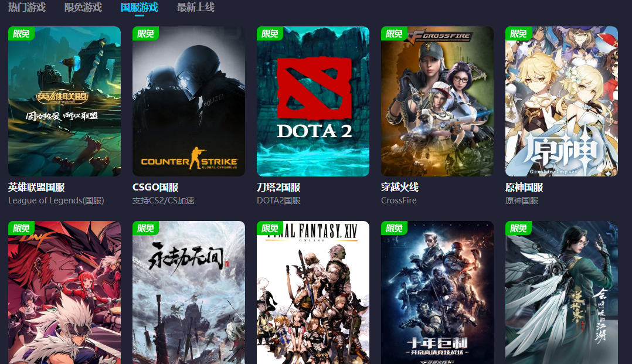Open the 限免游戏 tab
Screen dimensions: 632x364
click(x=83, y=7)
